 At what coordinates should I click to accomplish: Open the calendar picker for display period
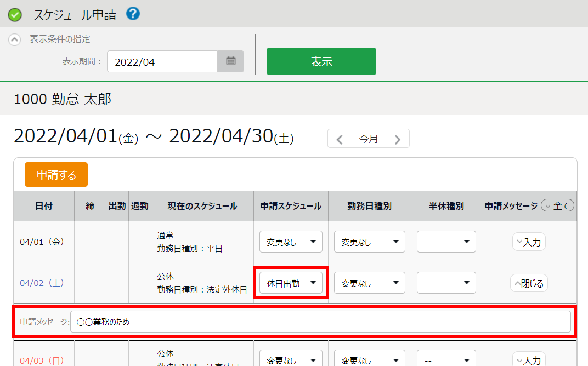pos(231,62)
